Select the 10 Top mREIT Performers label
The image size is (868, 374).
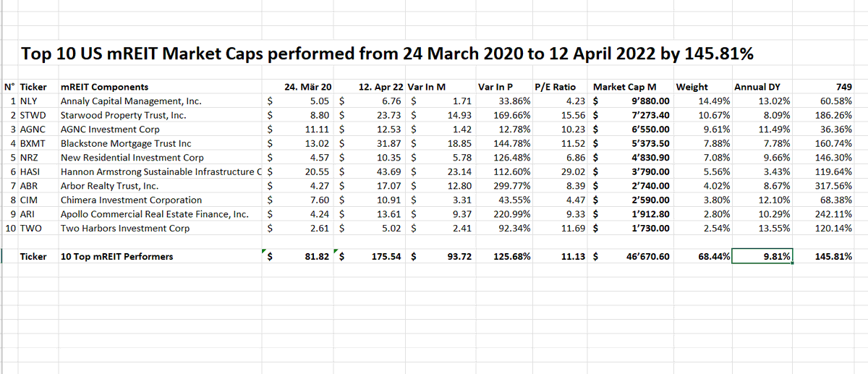[x=117, y=256]
